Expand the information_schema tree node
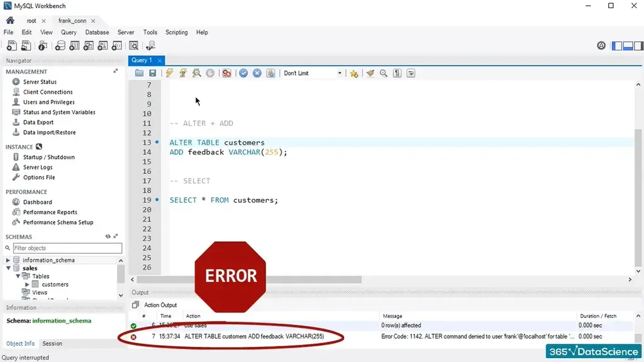Screen dimensions: 644x362 8,260
